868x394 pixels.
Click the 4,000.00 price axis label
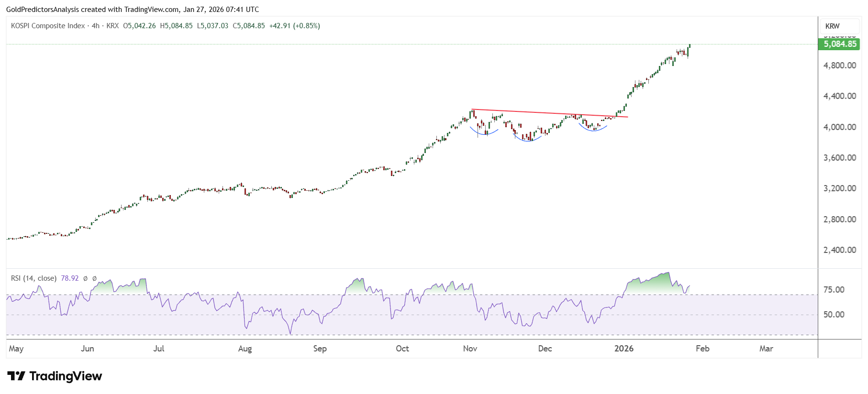point(840,127)
